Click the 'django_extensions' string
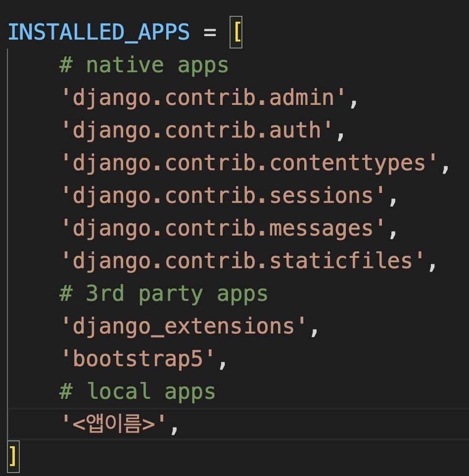The height and width of the screenshot is (476, 469). [184, 327]
